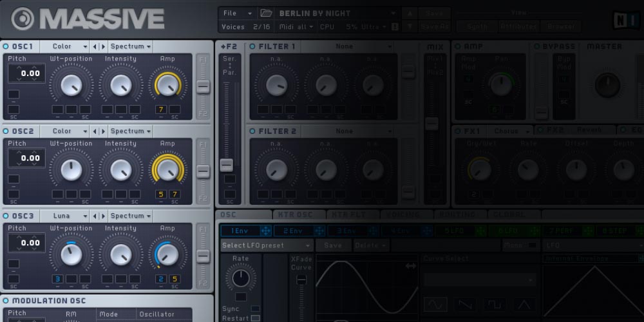Switch to Synth view

click(477, 26)
